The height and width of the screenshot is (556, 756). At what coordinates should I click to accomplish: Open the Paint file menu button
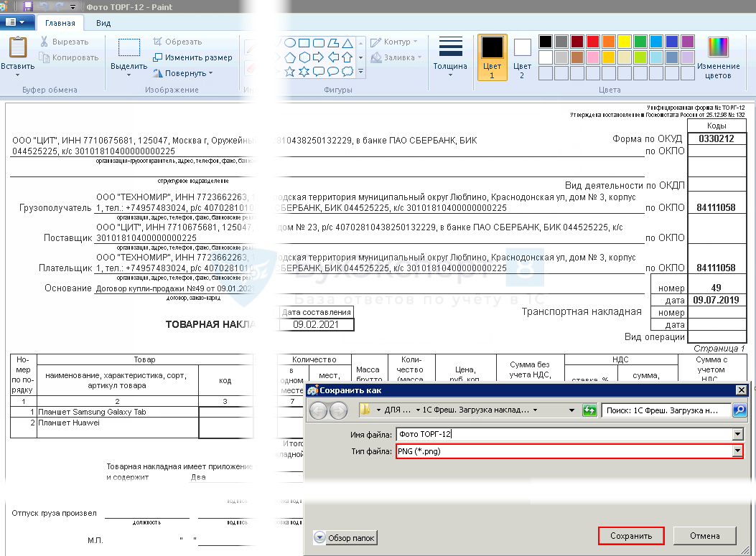point(17,22)
